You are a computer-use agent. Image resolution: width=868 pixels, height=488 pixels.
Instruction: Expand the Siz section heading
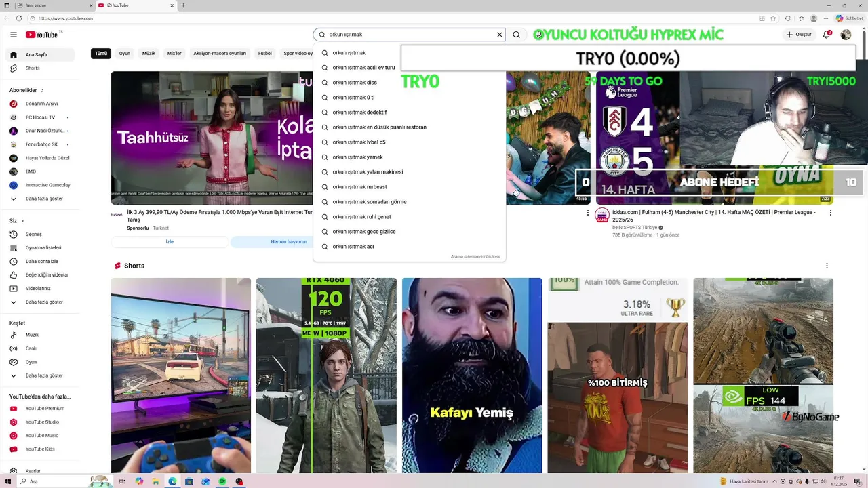pos(17,221)
